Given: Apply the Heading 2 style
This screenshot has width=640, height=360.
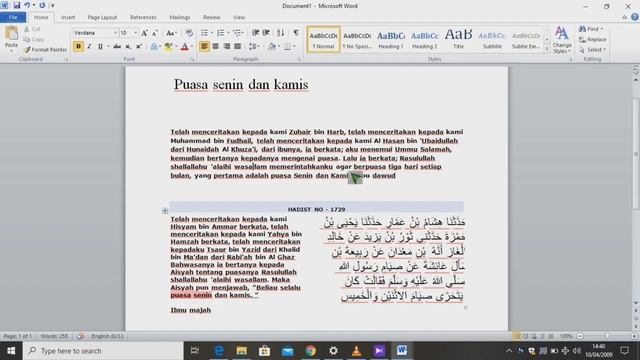Looking at the screenshot, I should pyautogui.click(x=424, y=40).
